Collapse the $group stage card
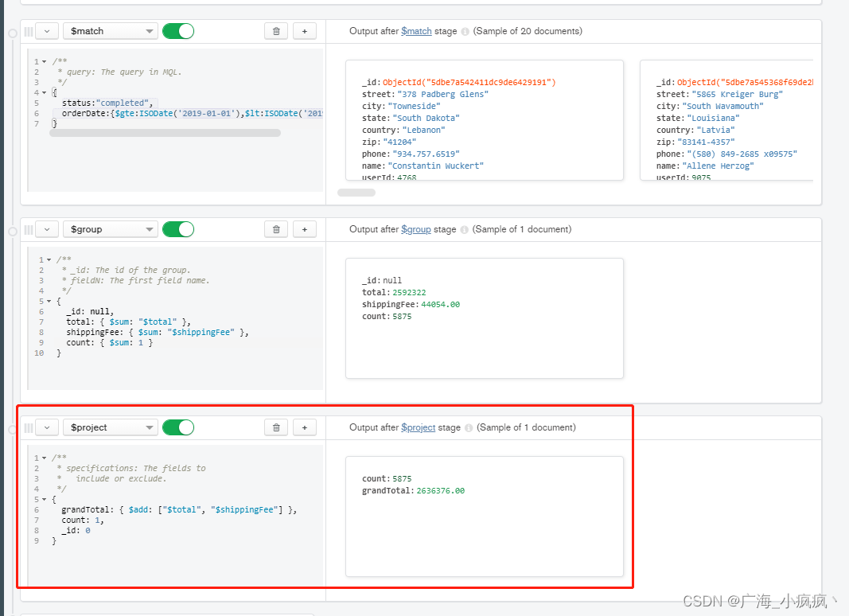This screenshot has height=616, width=849. click(x=47, y=230)
